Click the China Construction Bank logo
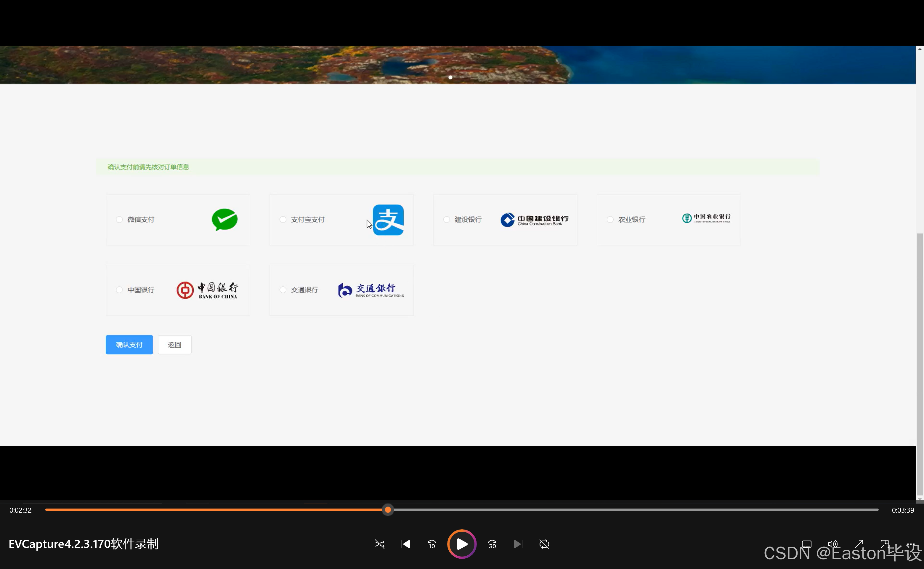Screen dimensions: 924x569 coord(534,220)
